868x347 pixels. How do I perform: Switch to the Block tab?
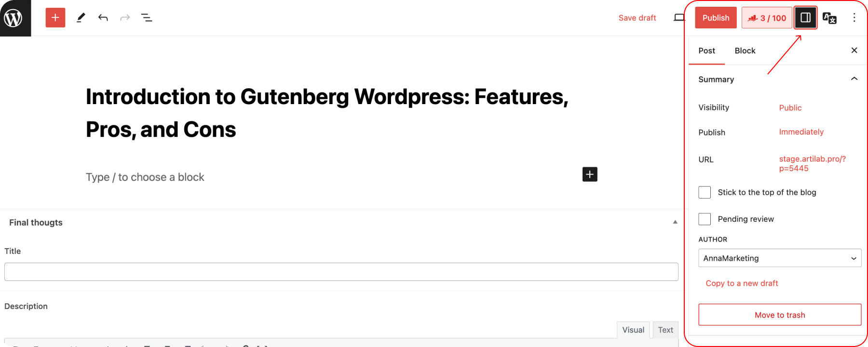(x=745, y=51)
